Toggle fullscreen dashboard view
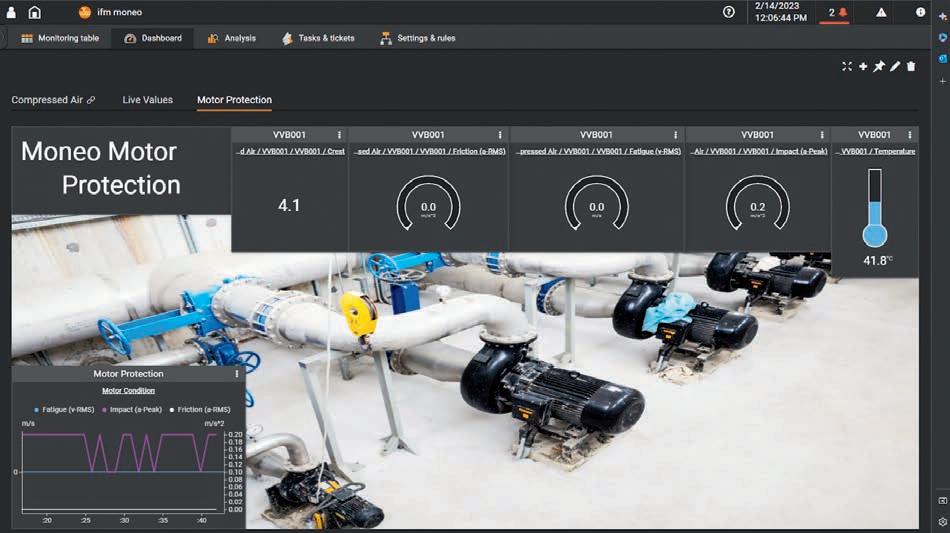 847,67
